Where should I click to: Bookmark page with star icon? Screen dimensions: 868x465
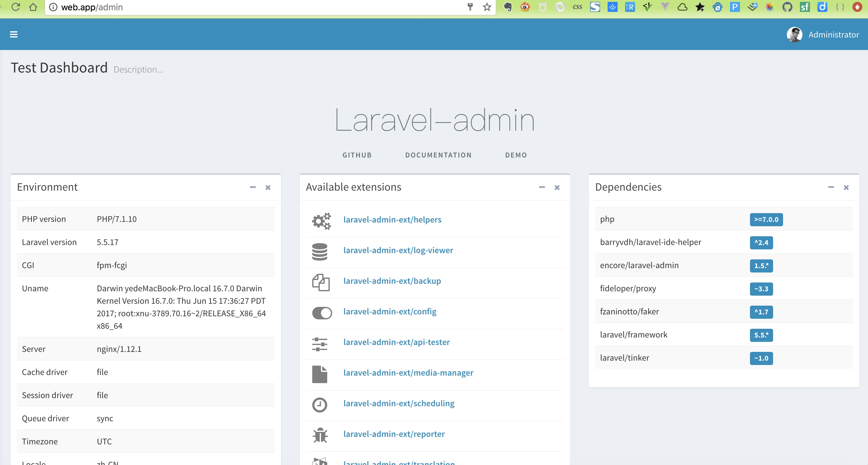click(487, 7)
